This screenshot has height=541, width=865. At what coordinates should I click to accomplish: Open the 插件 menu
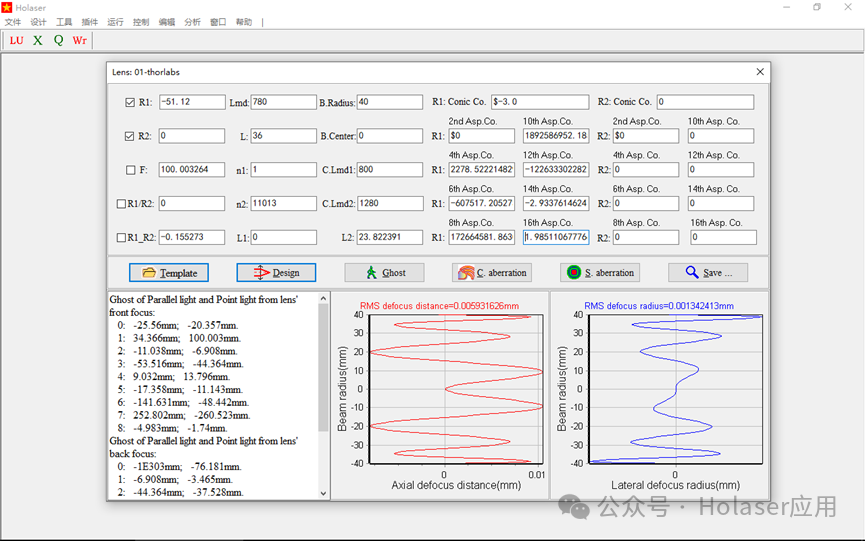(x=89, y=22)
